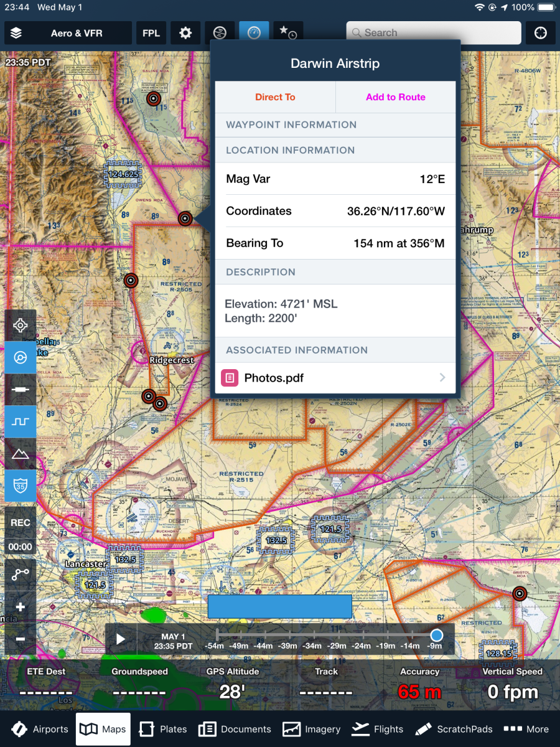Toggle the profile view button

(x=21, y=421)
